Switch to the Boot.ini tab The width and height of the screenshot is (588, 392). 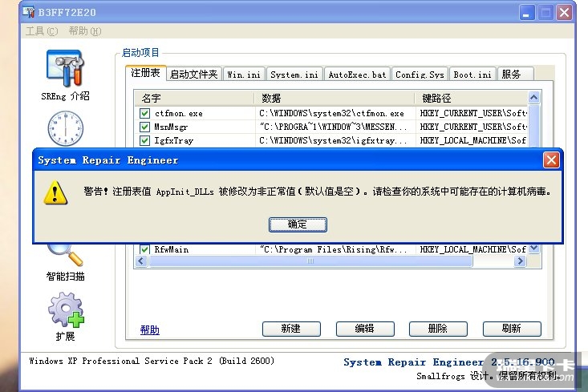pos(472,75)
